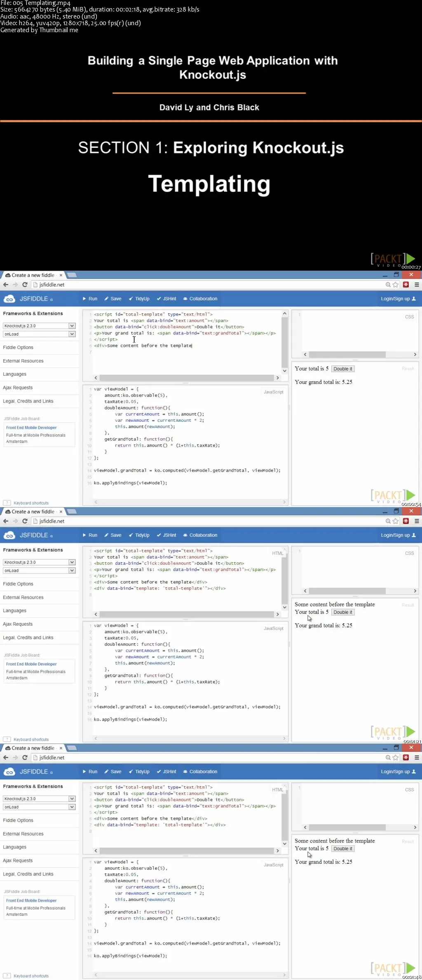422x980 pixels.
Task: Close the 'Create a new fiddle' tab in 00:00:54 frame
Action: [61, 275]
